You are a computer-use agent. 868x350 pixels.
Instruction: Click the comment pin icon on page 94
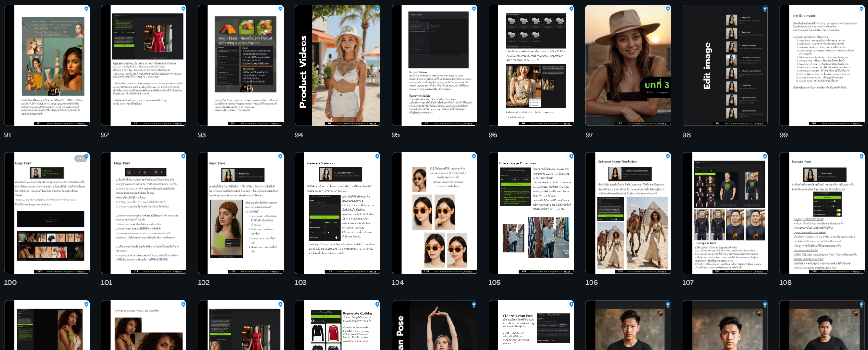coord(377,8)
